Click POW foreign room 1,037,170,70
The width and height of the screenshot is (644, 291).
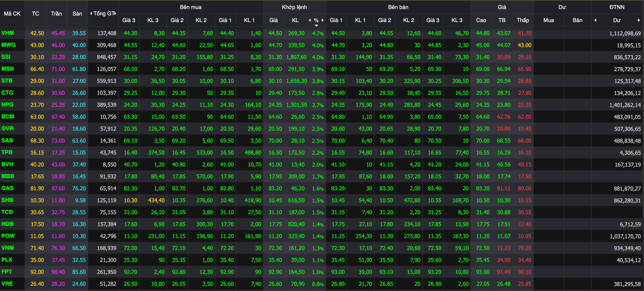pyautogui.click(x=625, y=236)
